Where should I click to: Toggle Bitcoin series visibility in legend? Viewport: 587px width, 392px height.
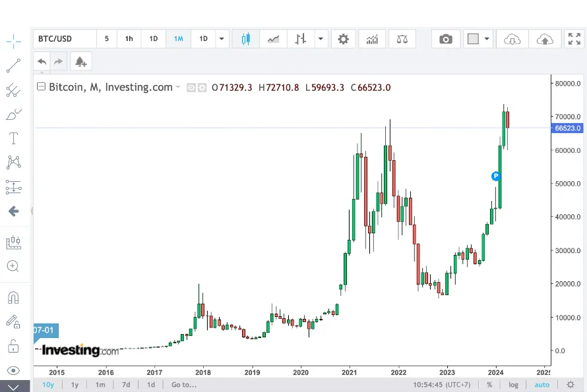(191, 88)
